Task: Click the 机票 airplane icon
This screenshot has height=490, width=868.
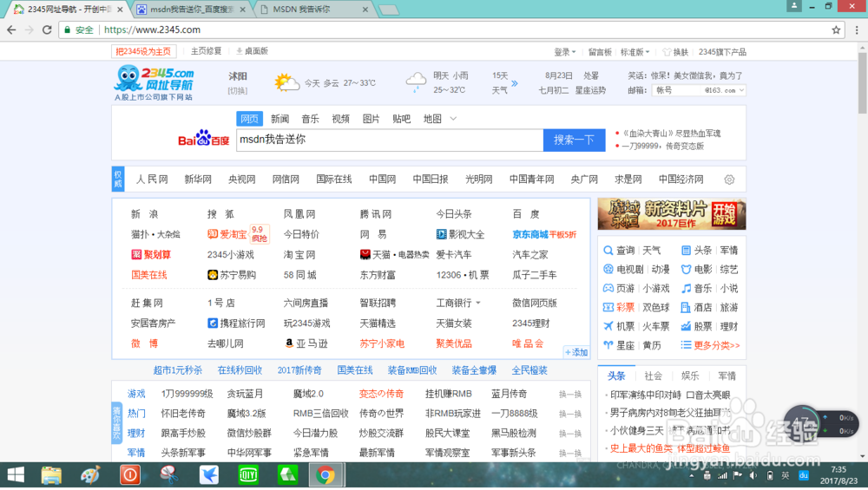Action: (x=608, y=326)
